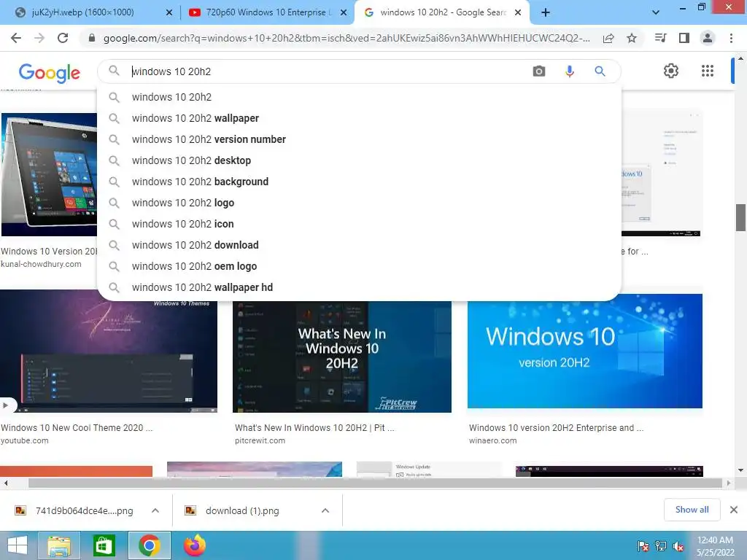The image size is (747, 560).
Task: Open File Explorer from taskbar
Action: point(59,545)
